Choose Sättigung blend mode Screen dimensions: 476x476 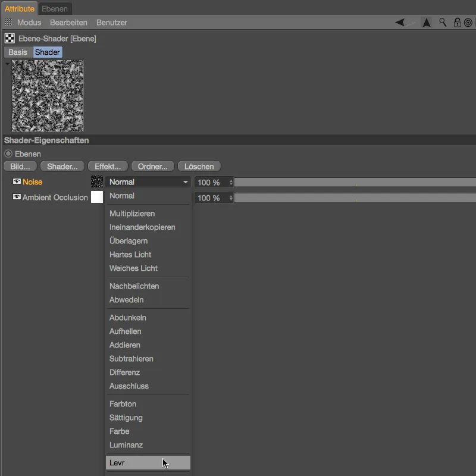(148, 418)
